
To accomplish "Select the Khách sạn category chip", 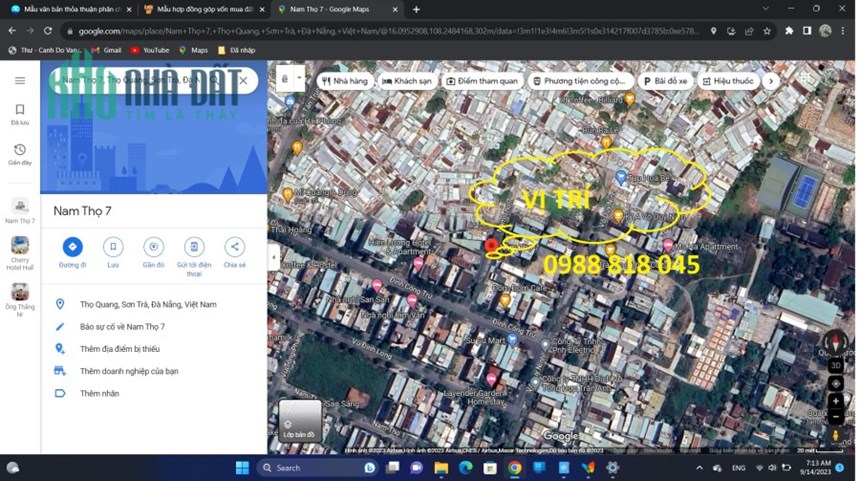I will coord(407,81).
